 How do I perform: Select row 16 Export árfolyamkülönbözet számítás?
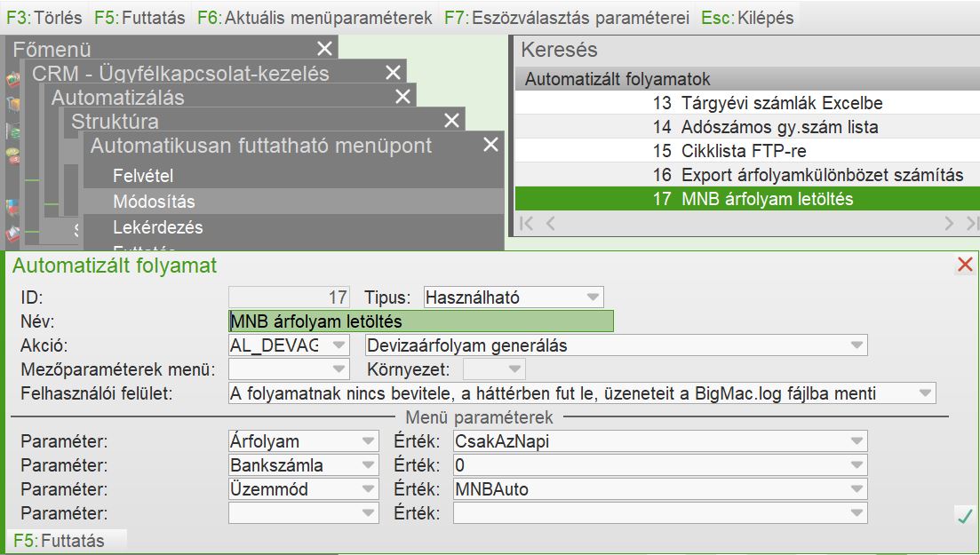click(x=747, y=175)
